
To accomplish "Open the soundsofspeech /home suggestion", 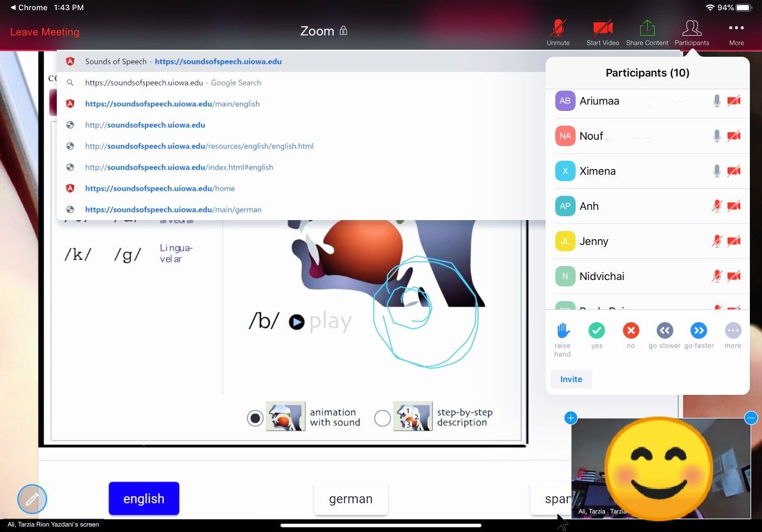I will tap(301, 188).
